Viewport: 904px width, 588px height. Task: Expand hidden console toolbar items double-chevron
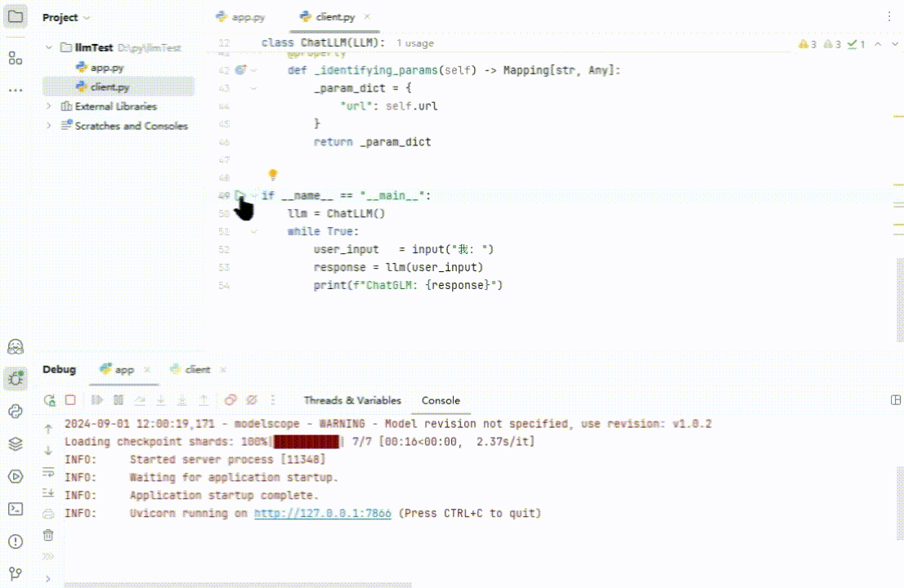click(48, 556)
